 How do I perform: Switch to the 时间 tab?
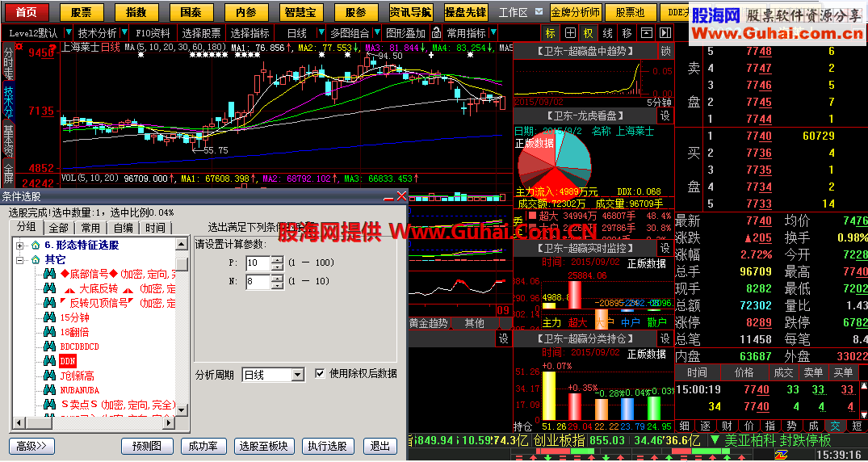155,227
